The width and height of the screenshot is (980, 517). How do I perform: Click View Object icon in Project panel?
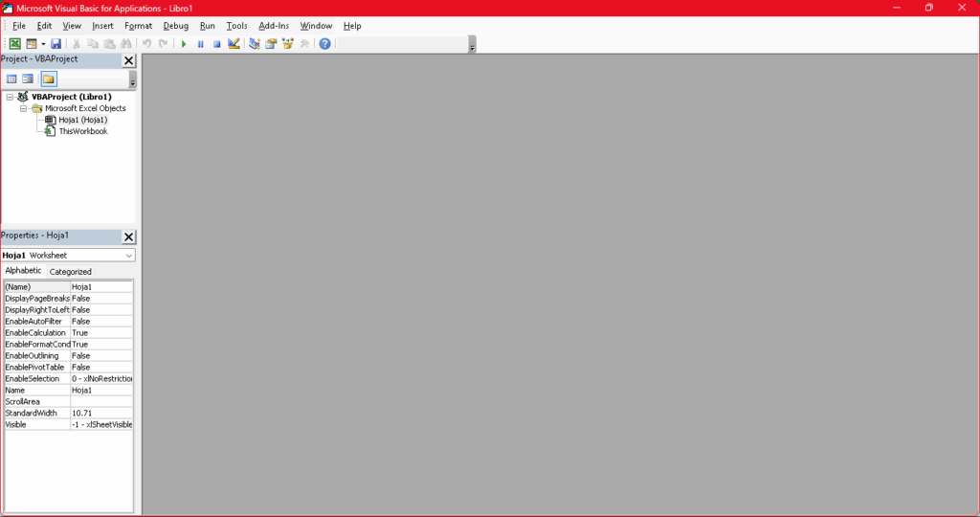(28, 79)
